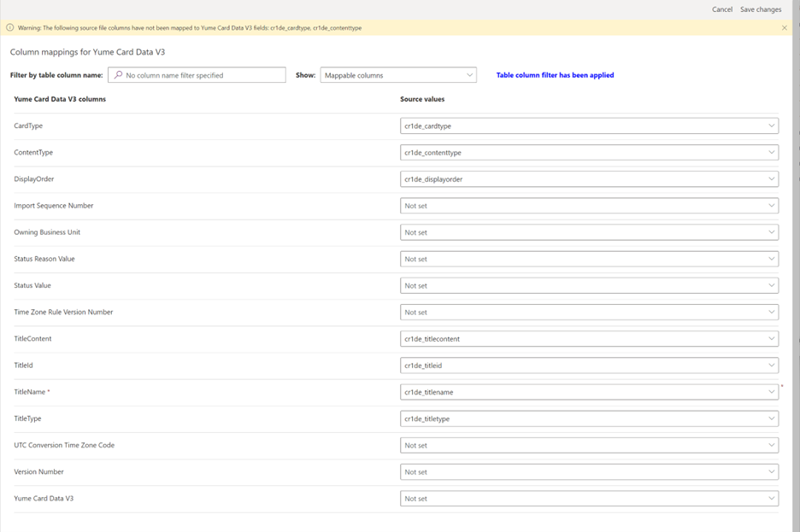Click the CardType column label
The width and height of the screenshot is (800, 532).
(x=28, y=126)
